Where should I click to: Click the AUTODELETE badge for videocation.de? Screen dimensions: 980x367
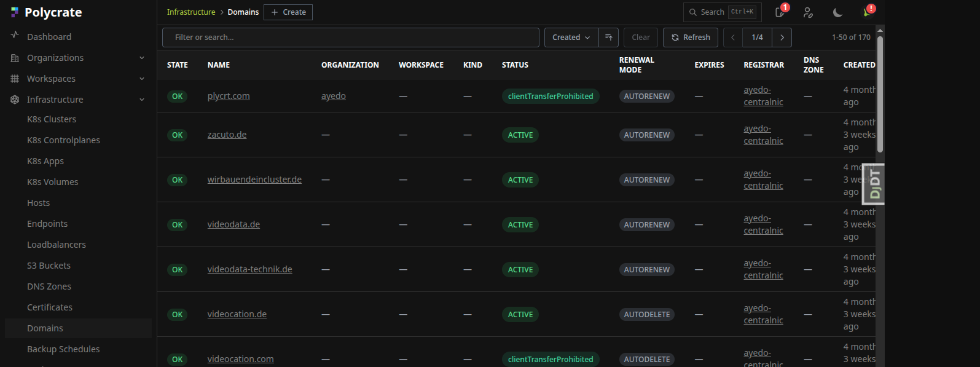pos(647,314)
